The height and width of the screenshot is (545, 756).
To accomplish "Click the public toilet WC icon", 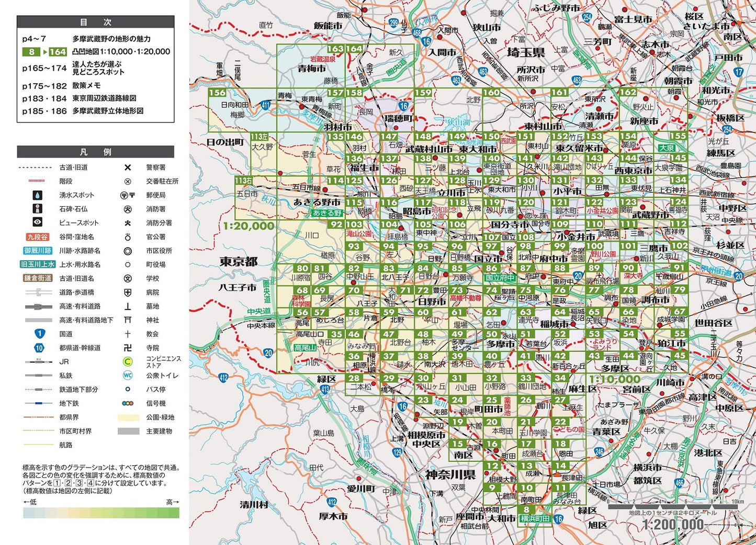I will click(x=128, y=375).
